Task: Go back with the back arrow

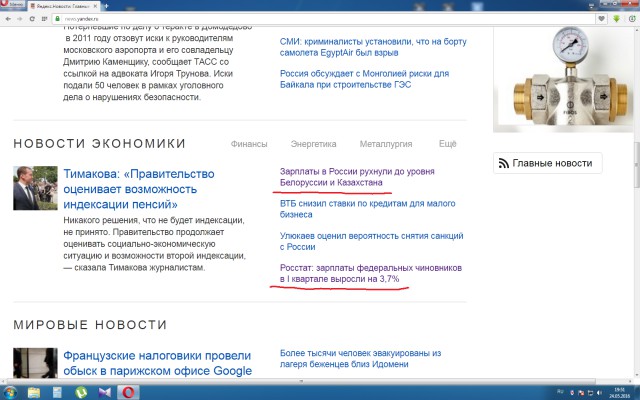Action: point(8,19)
